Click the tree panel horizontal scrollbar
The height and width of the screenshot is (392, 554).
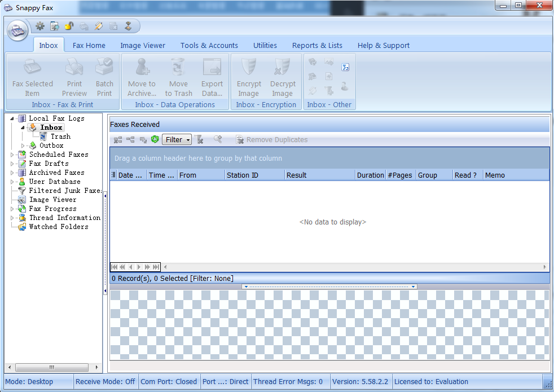tap(51, 367)
